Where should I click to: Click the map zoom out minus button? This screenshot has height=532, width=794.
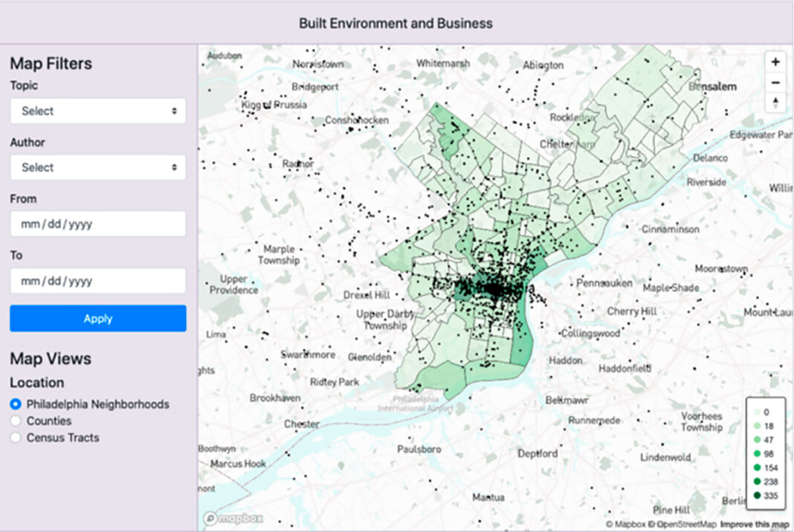(775, 82)
